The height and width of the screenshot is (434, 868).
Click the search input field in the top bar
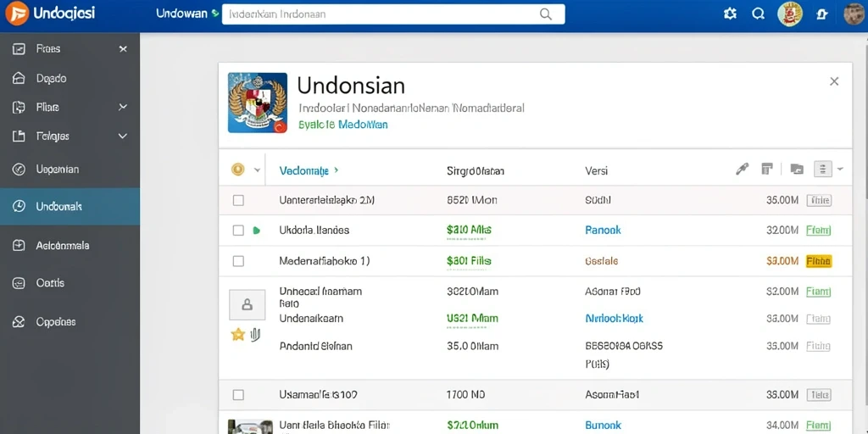coord(393,14)
